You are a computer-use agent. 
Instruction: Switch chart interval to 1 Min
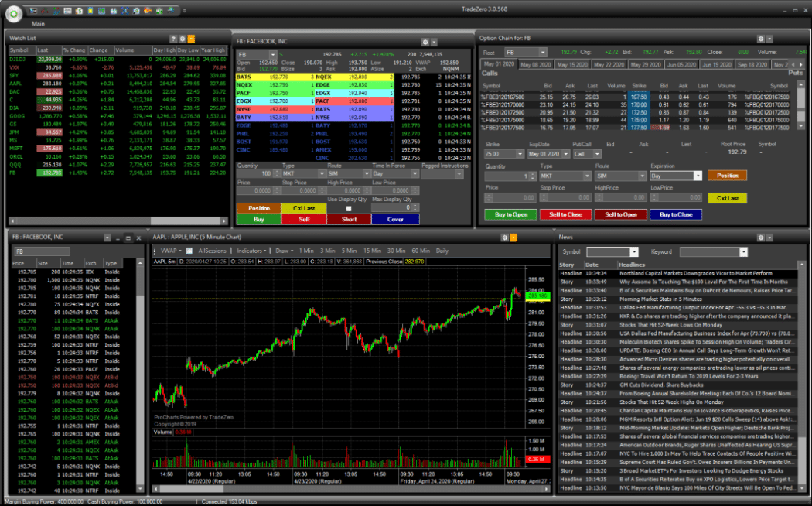pyautogui.click(x=306, y=251)
